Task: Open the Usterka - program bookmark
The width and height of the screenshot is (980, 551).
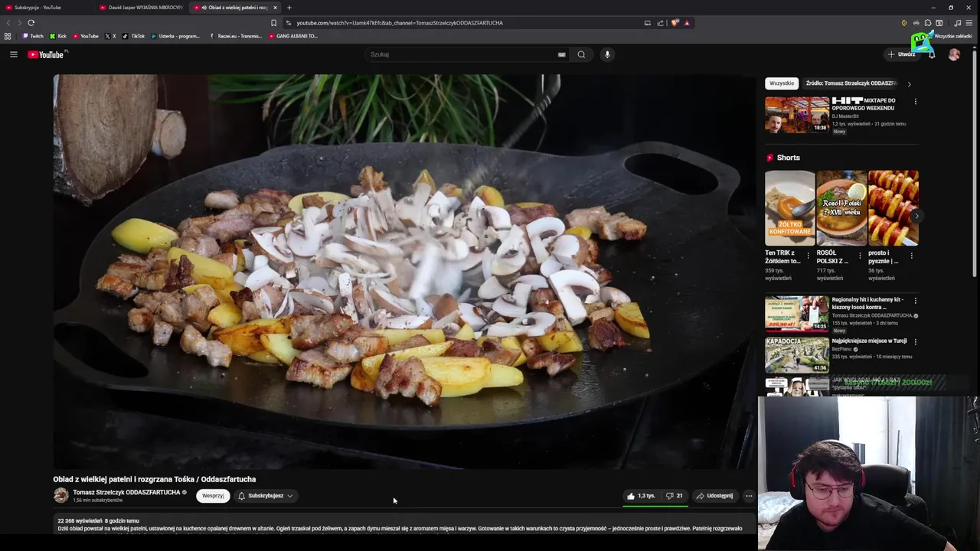Action: (175, 36)
